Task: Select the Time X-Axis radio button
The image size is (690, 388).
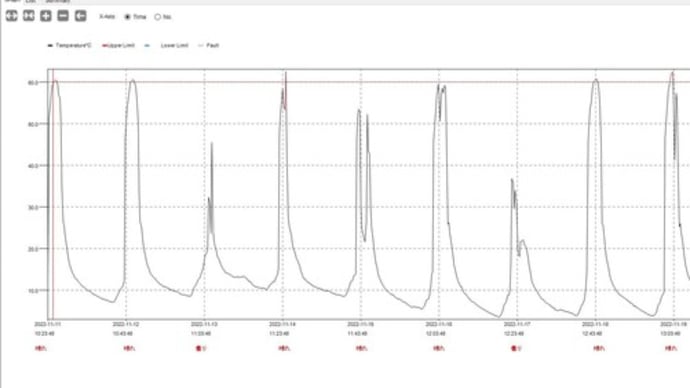Action: click(128, 17)
